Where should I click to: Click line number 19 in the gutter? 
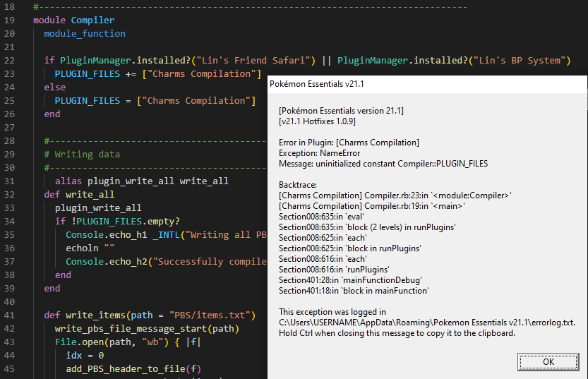click(9, 20)
